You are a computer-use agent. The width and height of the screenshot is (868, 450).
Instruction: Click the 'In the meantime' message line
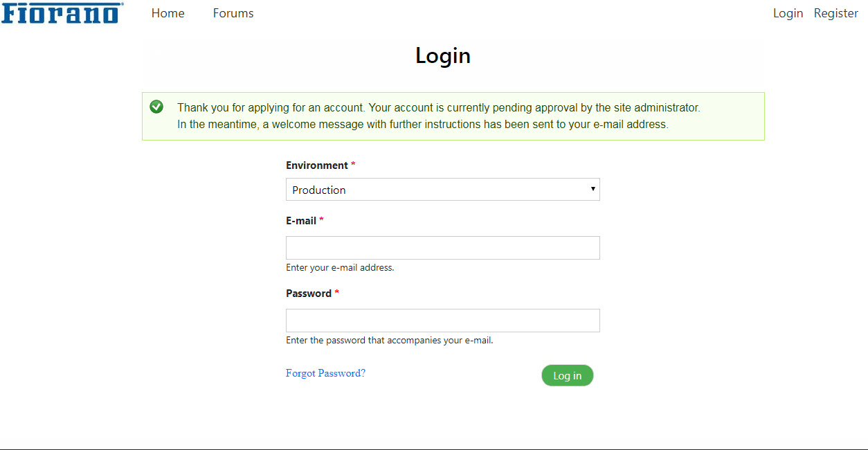423,125
